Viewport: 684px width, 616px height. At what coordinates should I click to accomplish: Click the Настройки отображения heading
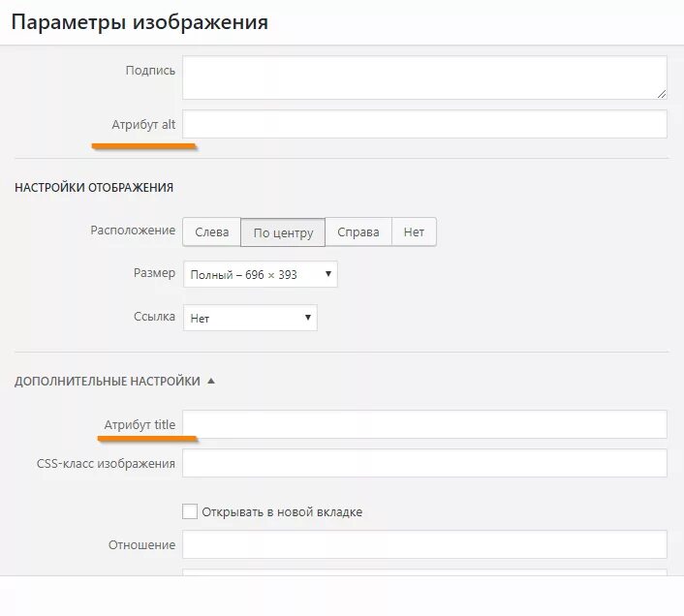[x=94, y=188]
